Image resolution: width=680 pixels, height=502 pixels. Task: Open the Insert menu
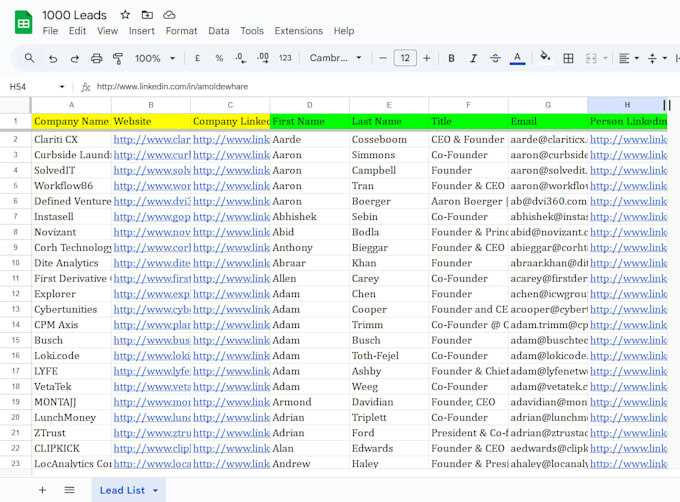[x=141, y=31]
